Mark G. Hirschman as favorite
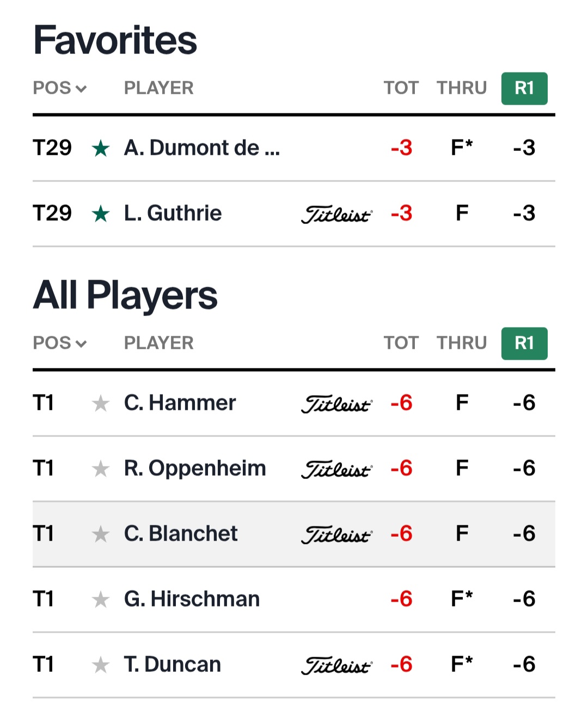The height and width of the screenshot is (722, 588). (101, 599)
